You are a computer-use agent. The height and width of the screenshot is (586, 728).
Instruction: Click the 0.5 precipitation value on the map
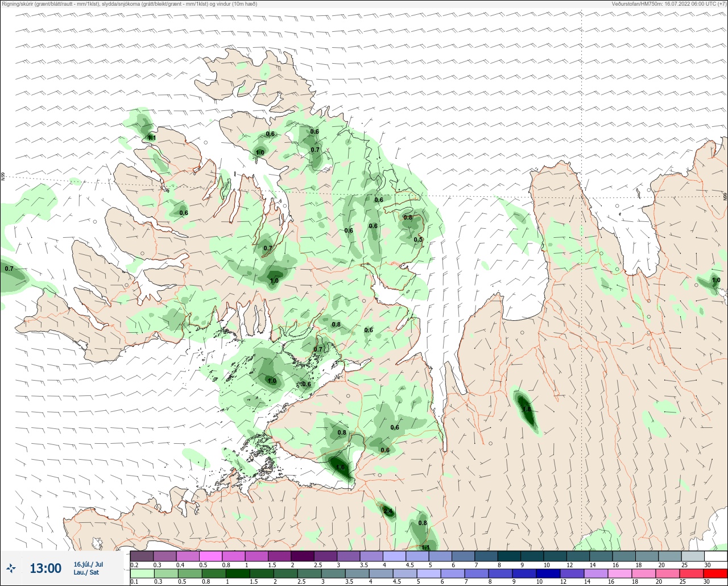click(418, 240)
